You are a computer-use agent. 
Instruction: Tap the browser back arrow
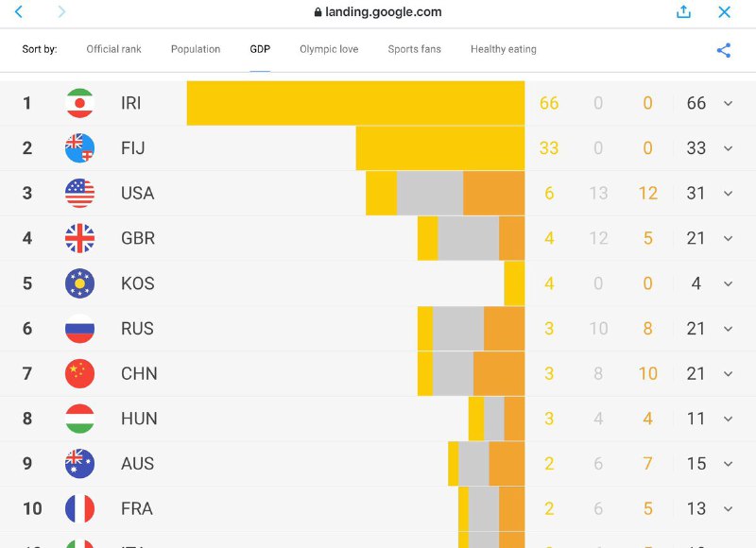click(19, 12)
